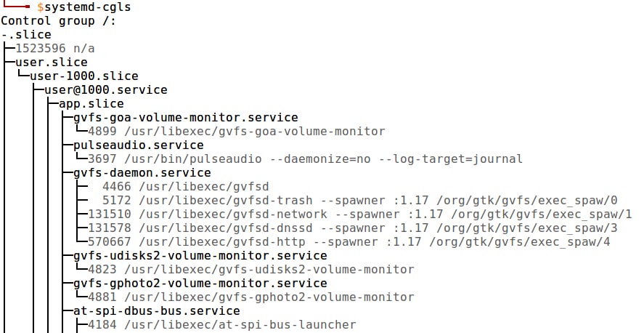Click the 'Control group /:' line
Viewport: 644px width, 333px height.
click(59, 20)
